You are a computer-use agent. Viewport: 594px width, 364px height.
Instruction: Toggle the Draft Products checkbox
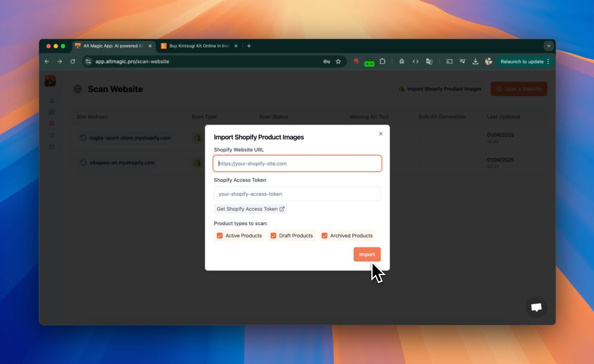coord(273,236)
